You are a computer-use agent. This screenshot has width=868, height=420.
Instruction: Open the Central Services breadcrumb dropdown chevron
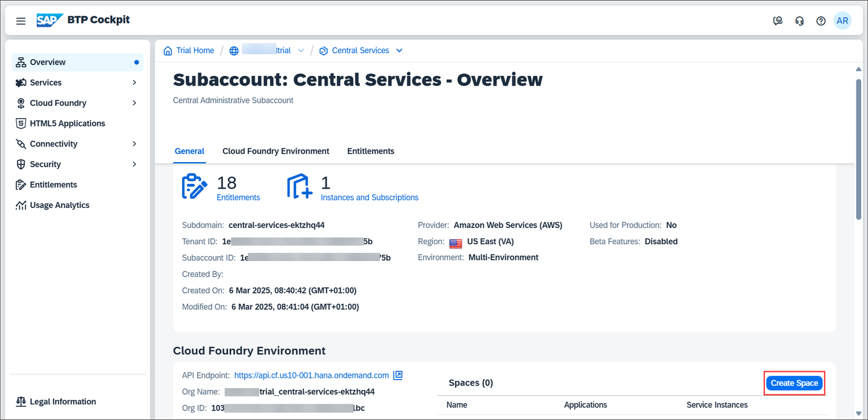coord(399,51)
